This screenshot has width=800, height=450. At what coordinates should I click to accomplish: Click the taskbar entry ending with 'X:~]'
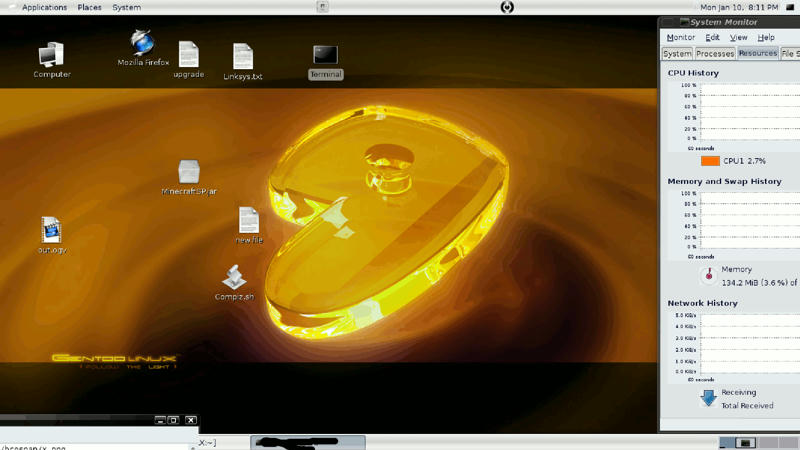[x=208, y=442]
